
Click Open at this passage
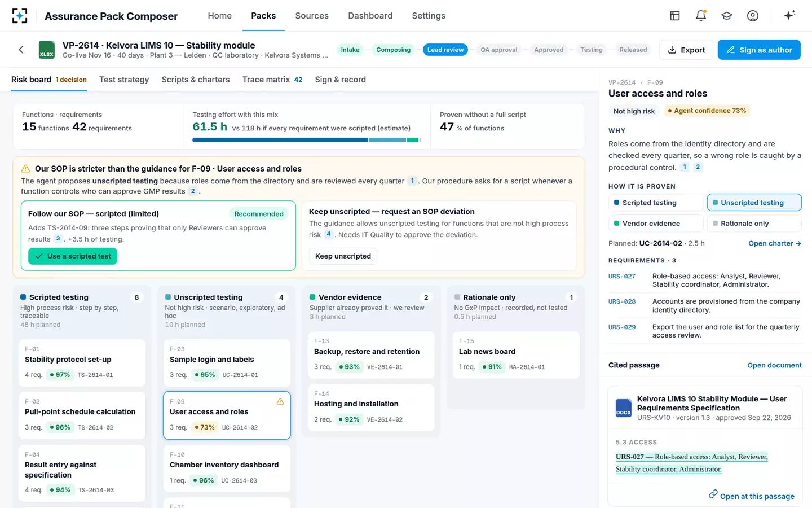click(752, 496)
